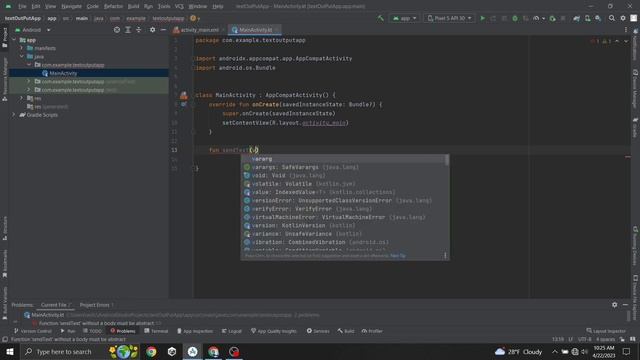Open App Quality Insights tool window
Screen dimensions: 640x360
(x=273, y=331)
